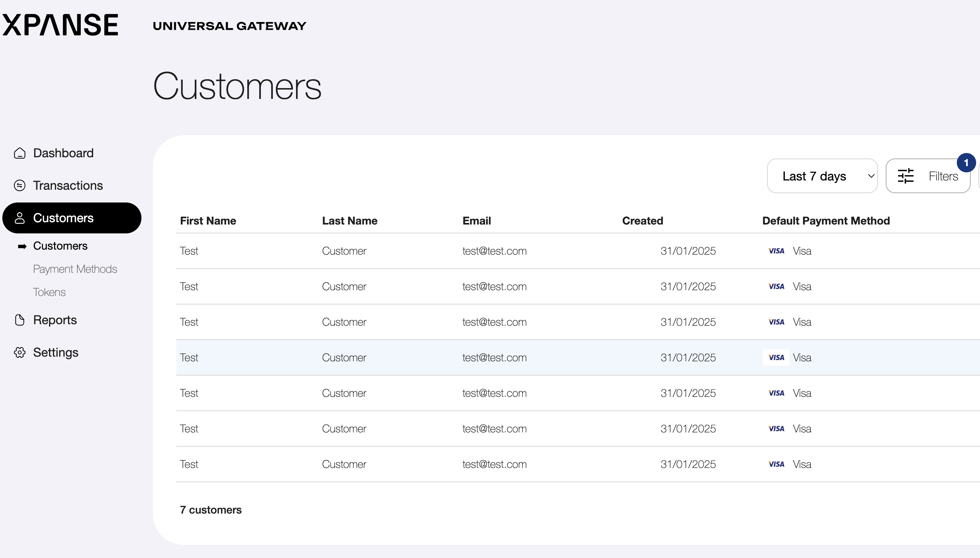
Task: Click the filter count badge showing 1
Action: point(966,163)
